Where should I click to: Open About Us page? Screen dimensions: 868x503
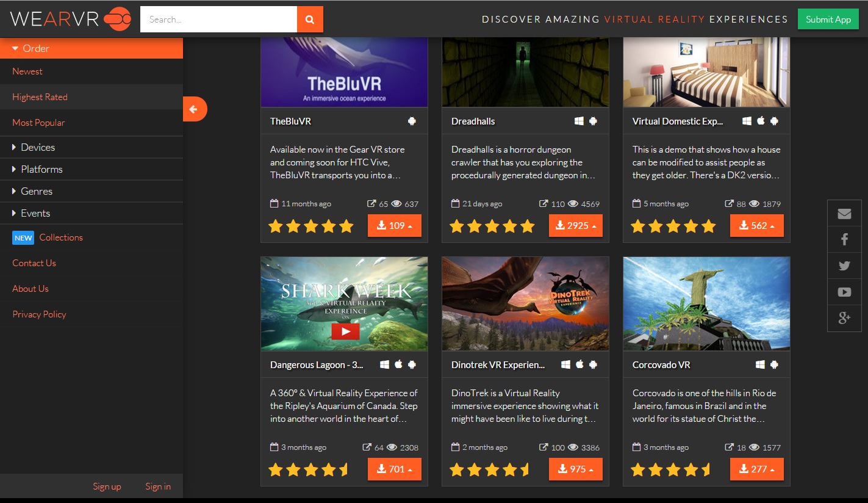coord(30,289)
